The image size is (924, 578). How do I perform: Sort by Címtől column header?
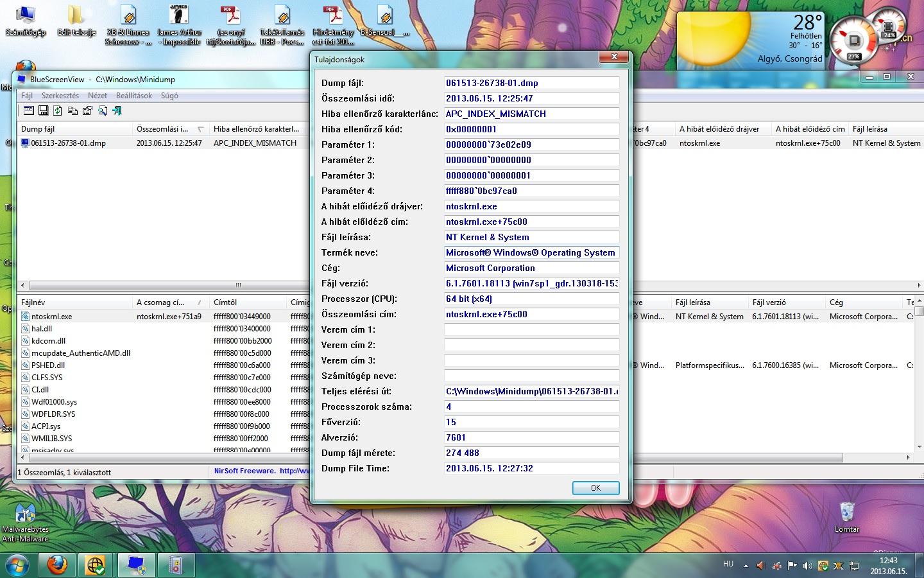pos(248,302)
